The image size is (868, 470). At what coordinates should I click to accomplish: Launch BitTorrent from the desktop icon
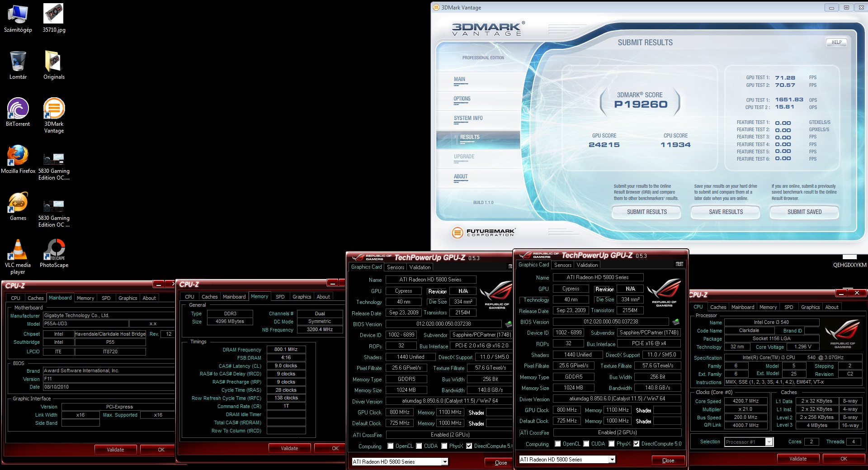[18, 112]
